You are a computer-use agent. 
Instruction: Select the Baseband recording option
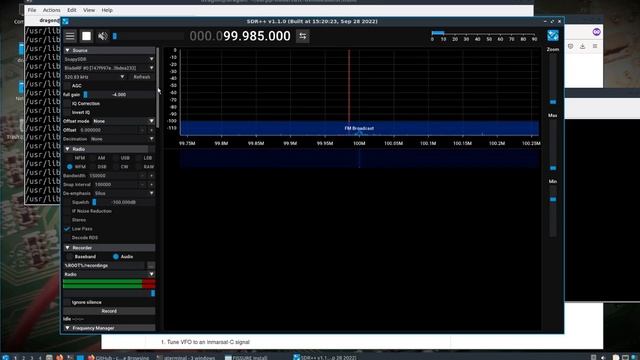(x=81, y=257)
